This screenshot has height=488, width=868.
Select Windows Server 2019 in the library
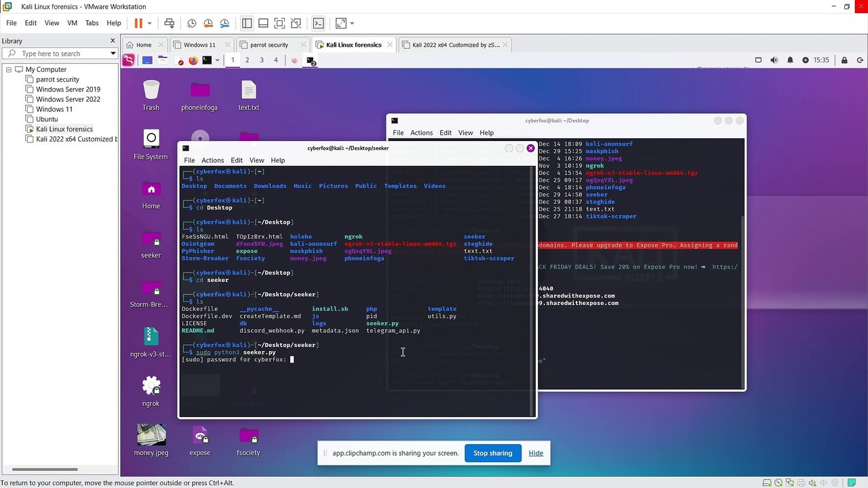coord(68,89)
